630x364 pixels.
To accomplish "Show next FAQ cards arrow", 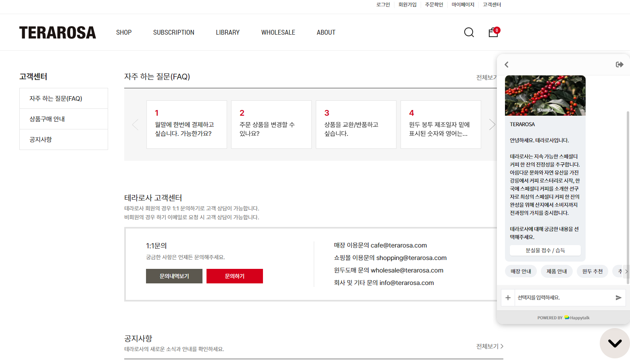I will coord(492,125).
